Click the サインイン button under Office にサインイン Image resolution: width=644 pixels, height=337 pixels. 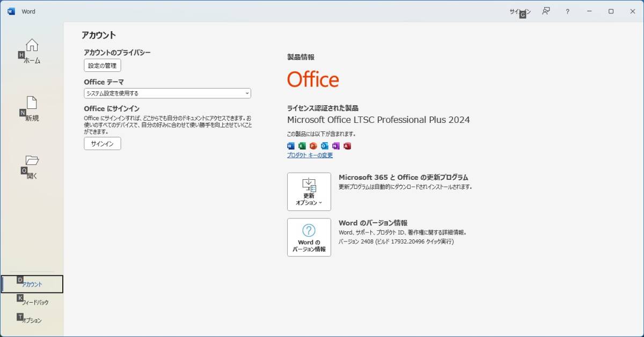(x=103, y=144)
